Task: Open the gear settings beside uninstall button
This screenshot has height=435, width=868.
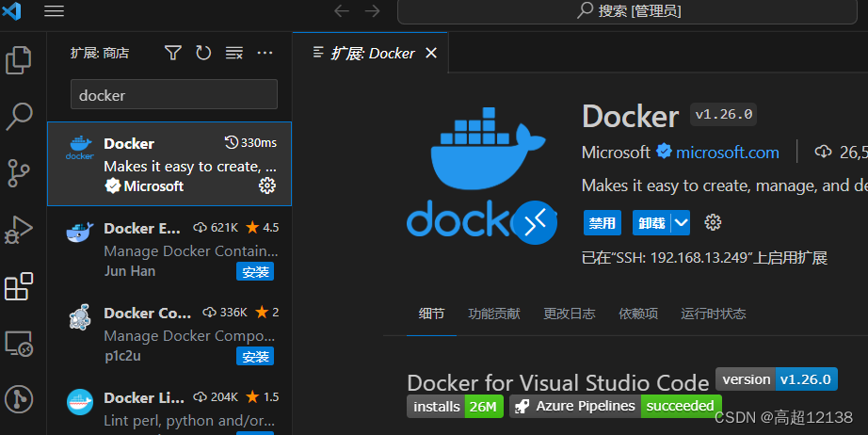Action: coord(713,222)
